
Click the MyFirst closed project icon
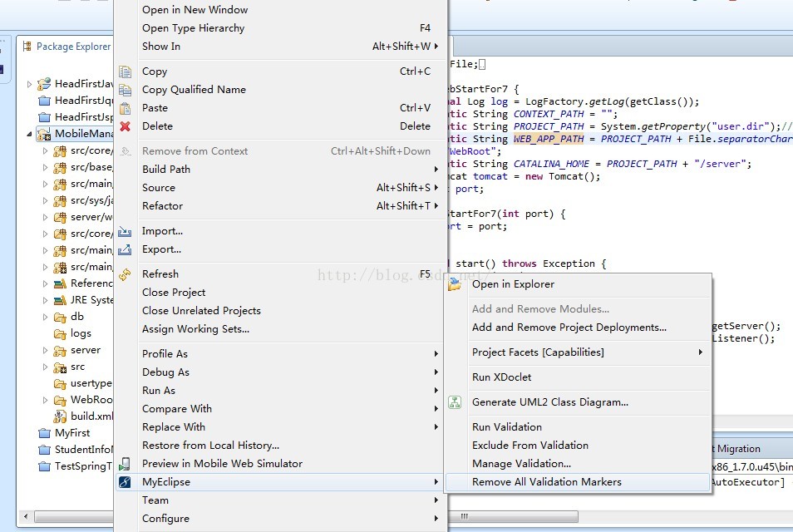click(x=45, y=433)
